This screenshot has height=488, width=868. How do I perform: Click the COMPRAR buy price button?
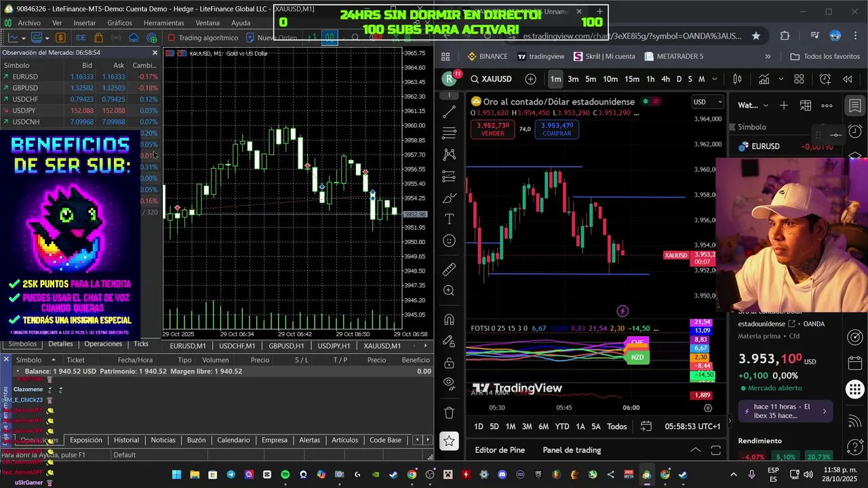557,129
